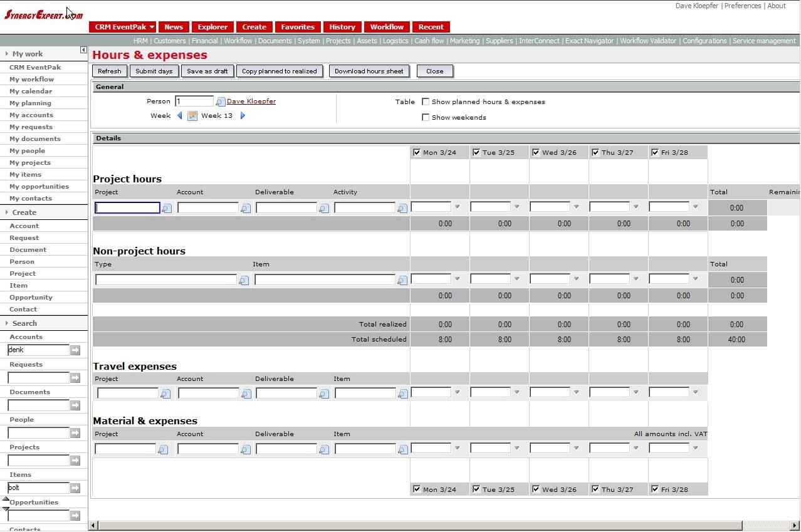The width and height of the screenshot is (801, 532).
Task: Browse Project in Project hours row
Action: tap(167, 208)
